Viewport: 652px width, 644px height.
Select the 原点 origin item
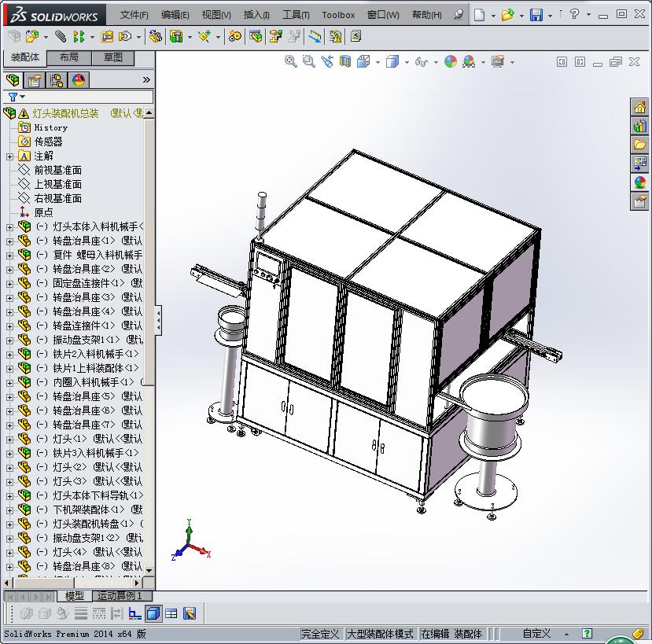(43, 212)
